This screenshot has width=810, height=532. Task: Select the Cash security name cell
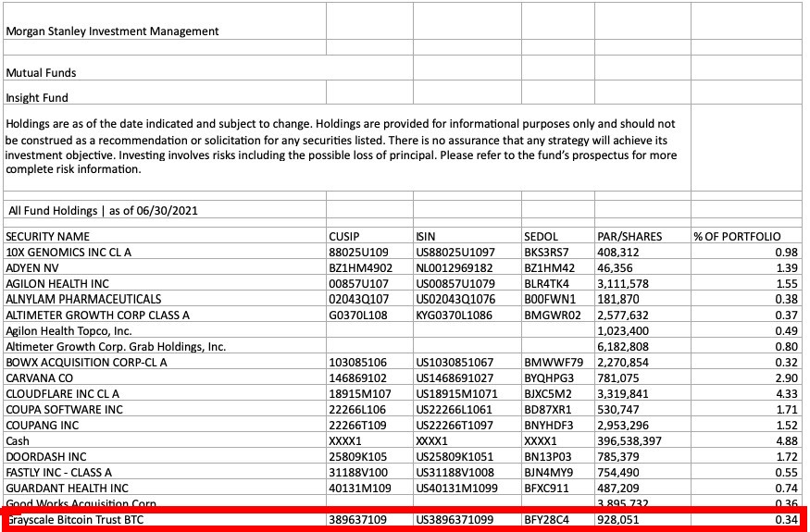click(x=164, y=441)
